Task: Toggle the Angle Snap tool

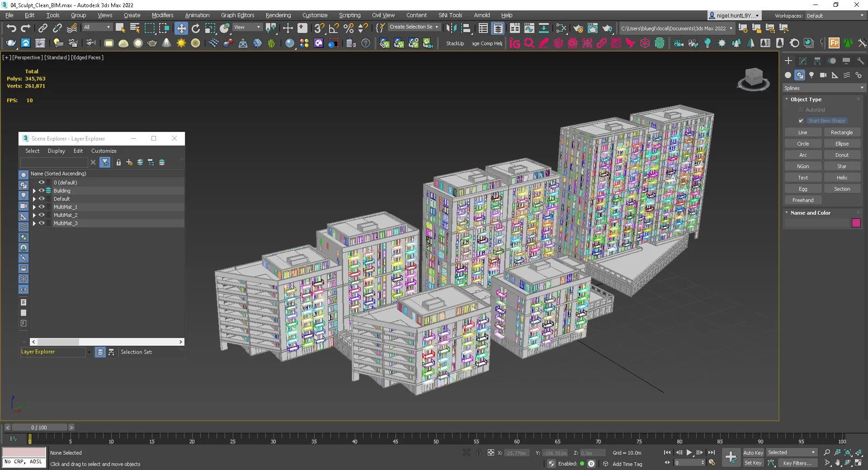Action: [x=334, y=28]
